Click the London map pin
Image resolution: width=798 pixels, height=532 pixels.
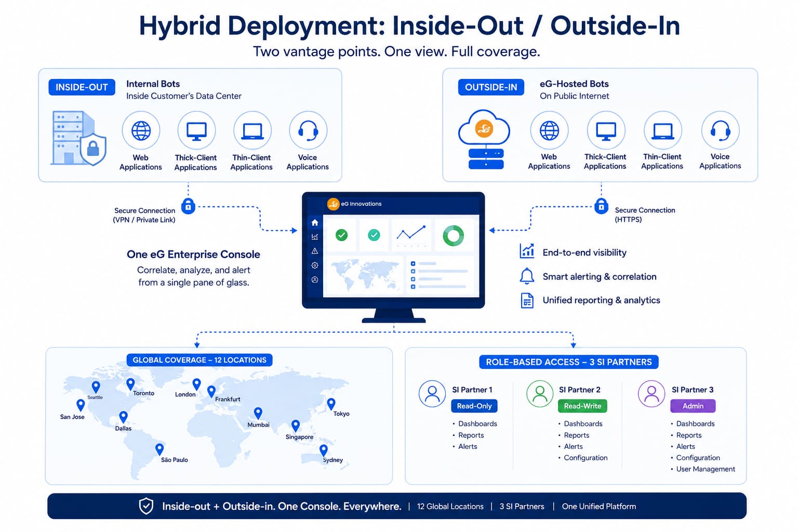pyautogui.click(x=196, y=384)
